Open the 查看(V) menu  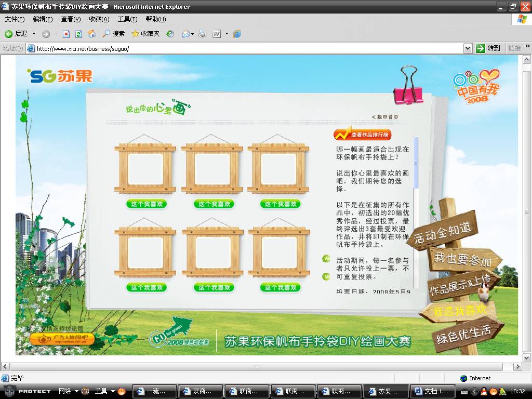(71, 19)
